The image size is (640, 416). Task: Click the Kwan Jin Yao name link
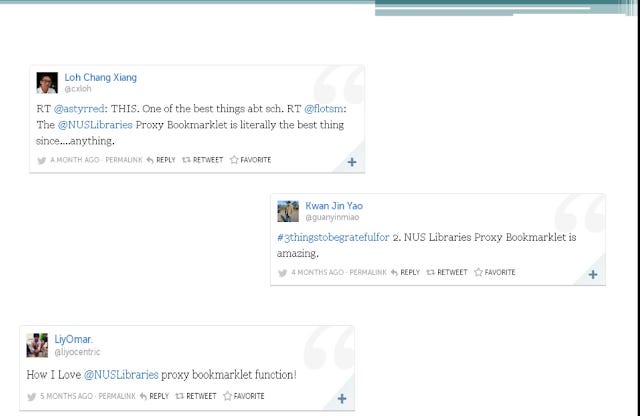click(x=334, y=206)
